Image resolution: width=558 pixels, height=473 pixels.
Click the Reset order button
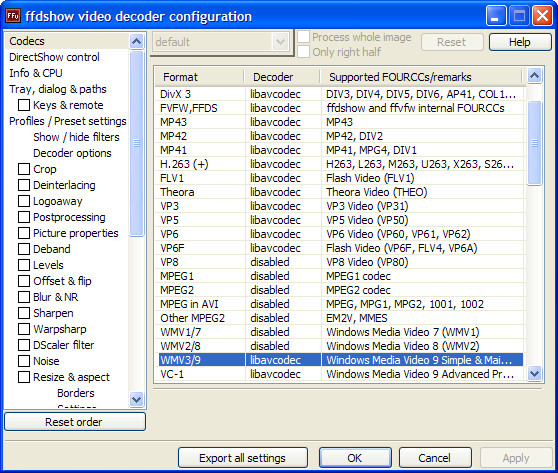[x=75, y=422]
